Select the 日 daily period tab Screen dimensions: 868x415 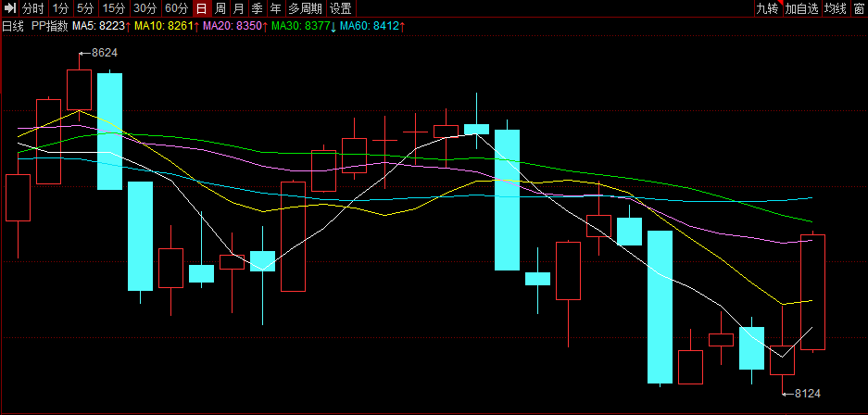coord(202,7)
